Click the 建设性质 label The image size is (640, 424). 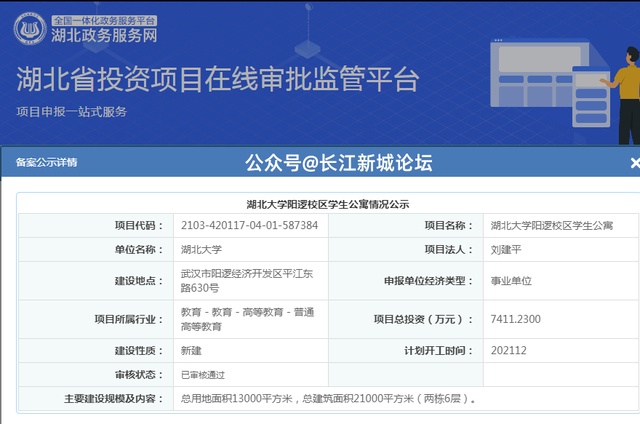[x=139, y=351]
